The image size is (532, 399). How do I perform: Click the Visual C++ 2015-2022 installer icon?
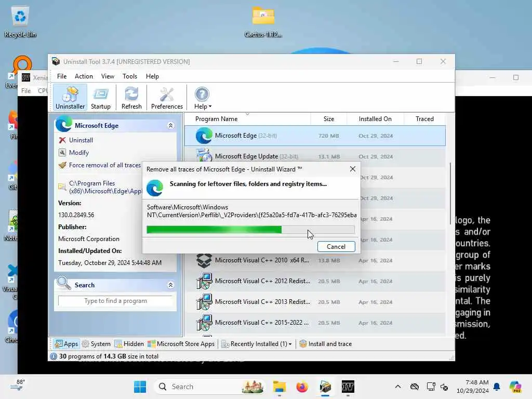coord(204,323)
